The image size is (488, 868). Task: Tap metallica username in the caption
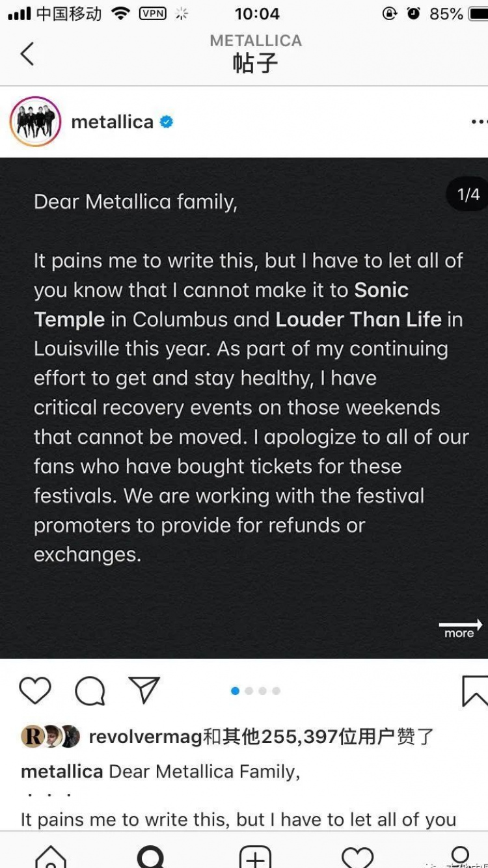point(62,772)
